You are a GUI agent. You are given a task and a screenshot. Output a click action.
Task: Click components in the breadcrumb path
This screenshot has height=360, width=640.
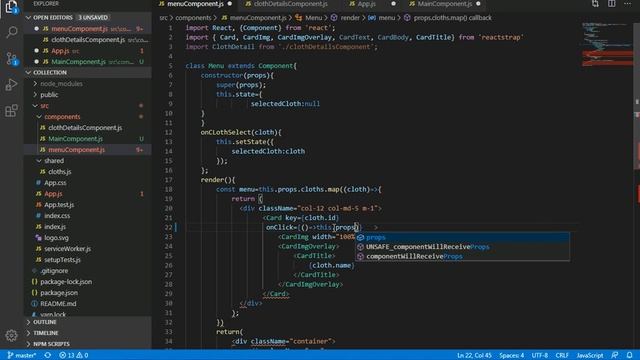click(x=193, y=18)
